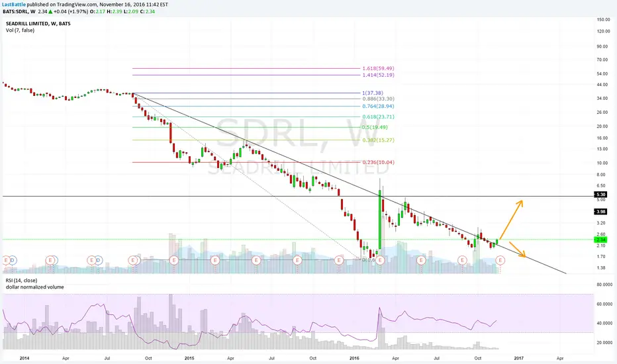Select the 0.5(19.49) Fibonacci level label

point(375,128)
